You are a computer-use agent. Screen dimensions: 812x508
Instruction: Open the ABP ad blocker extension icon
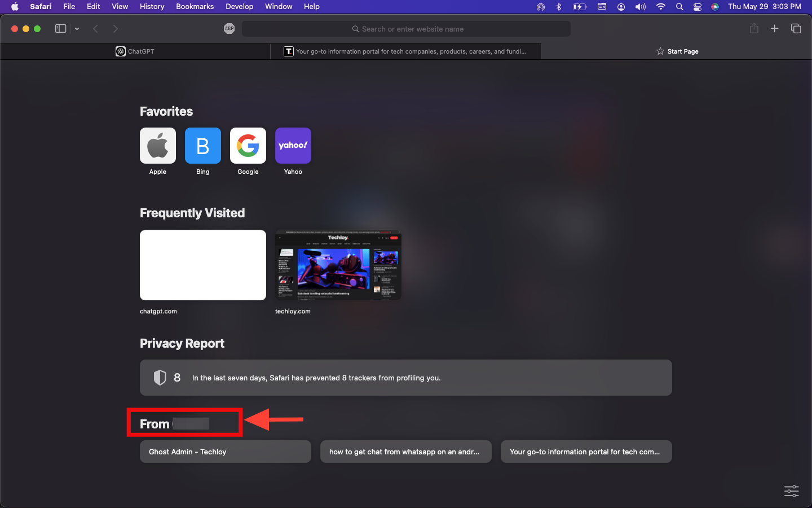click(229, 29)
